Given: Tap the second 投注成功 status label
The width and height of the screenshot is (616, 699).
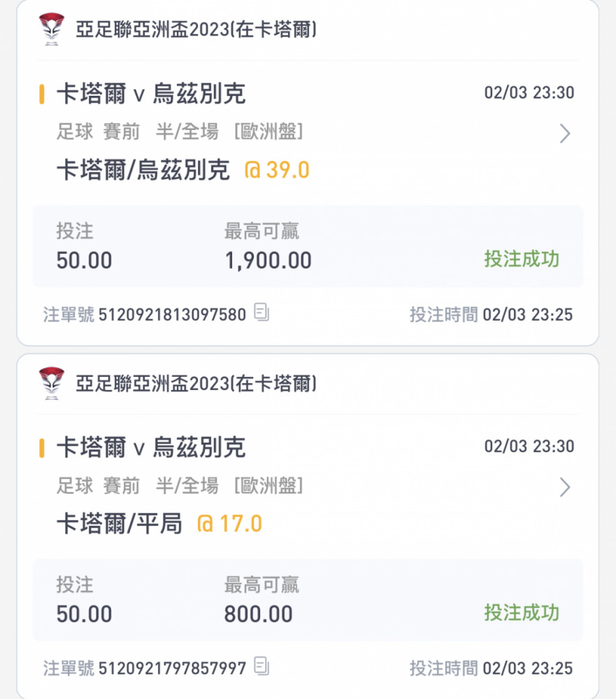Looking at the screenshot, I should coord(522,612).
